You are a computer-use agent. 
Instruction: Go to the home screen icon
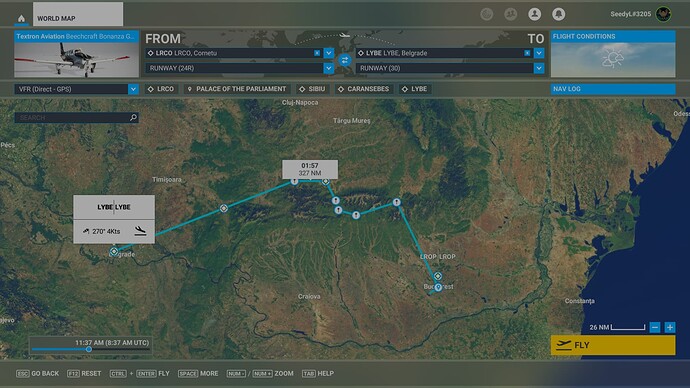tap(21, 18)
